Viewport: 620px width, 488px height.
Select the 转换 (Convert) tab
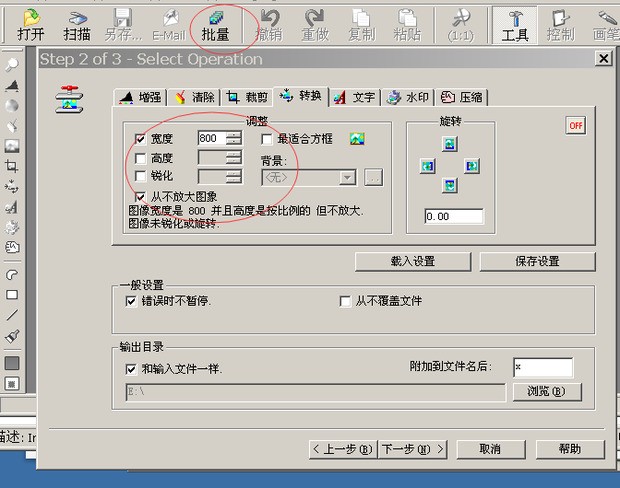coord(301,96)
